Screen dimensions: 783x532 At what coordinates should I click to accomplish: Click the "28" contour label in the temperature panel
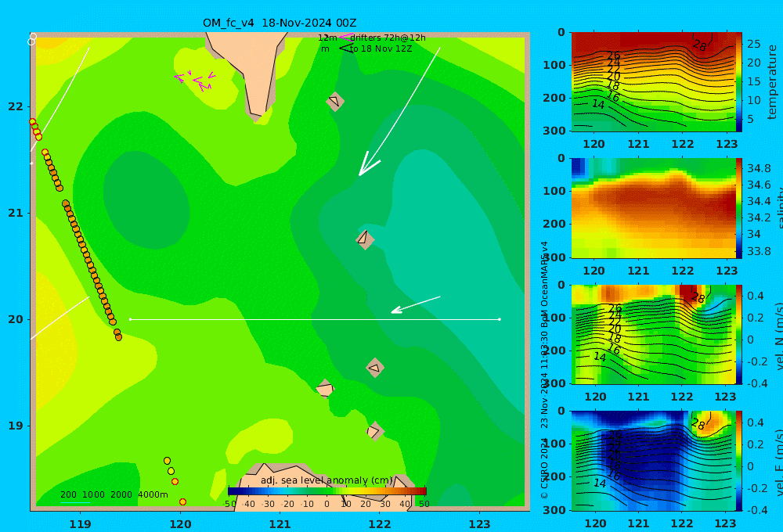coord(699,46)
